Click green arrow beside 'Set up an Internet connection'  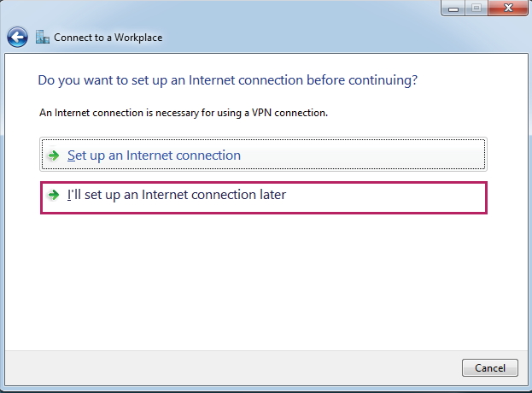click(53, 155)
